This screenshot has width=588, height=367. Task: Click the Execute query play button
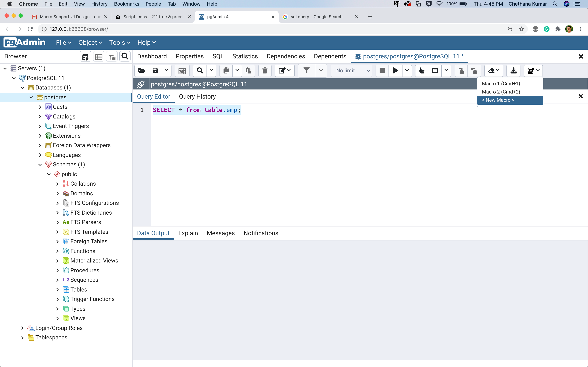395,71
